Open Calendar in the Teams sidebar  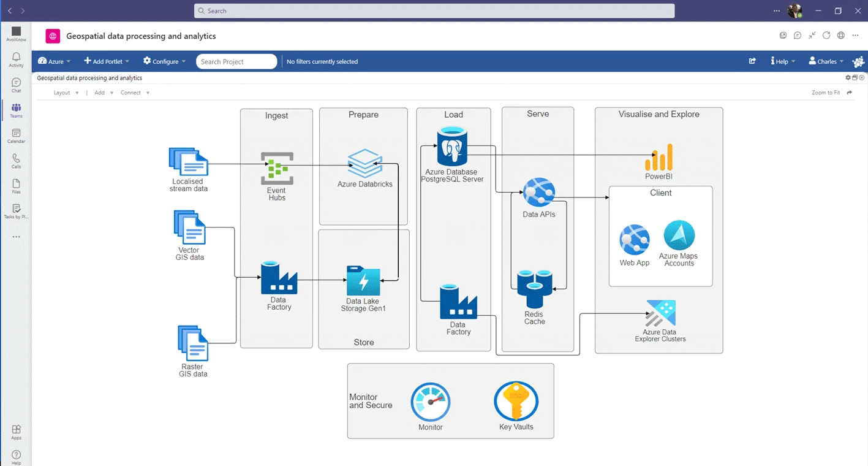tap(16, 136)
